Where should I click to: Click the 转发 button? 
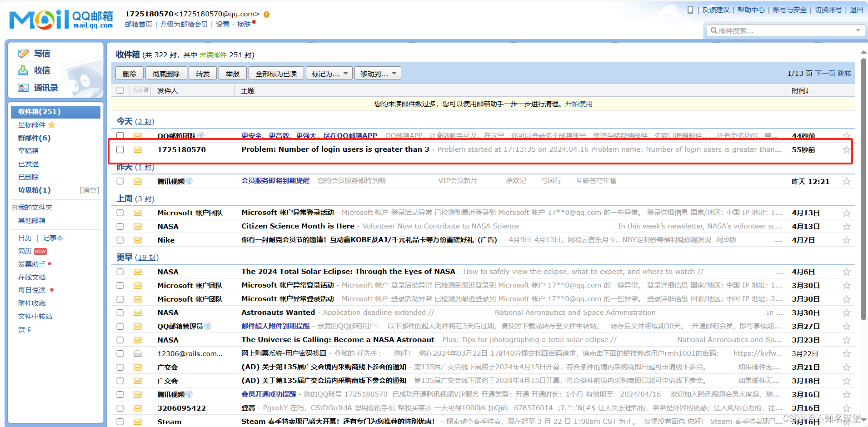pyautogui.click(x=203, y=74)
